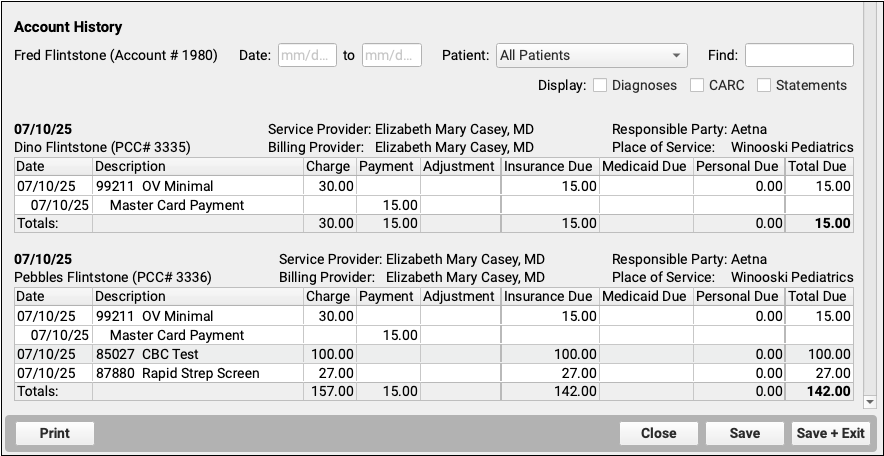Click into the Find search box

pos(799,55)
